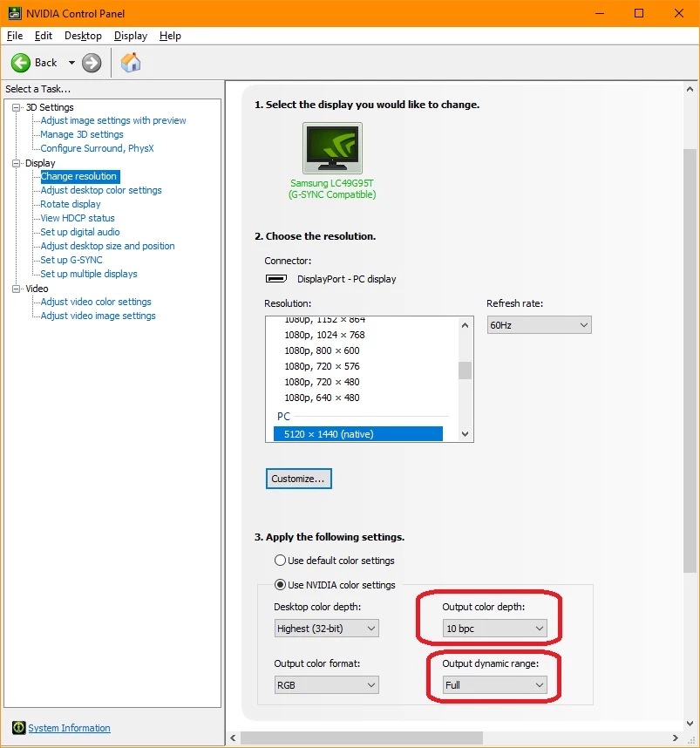The width and height of the screenshot is (700, 748).
Task: Click resolution list scroll down arrow
Action: coord(465,434)
